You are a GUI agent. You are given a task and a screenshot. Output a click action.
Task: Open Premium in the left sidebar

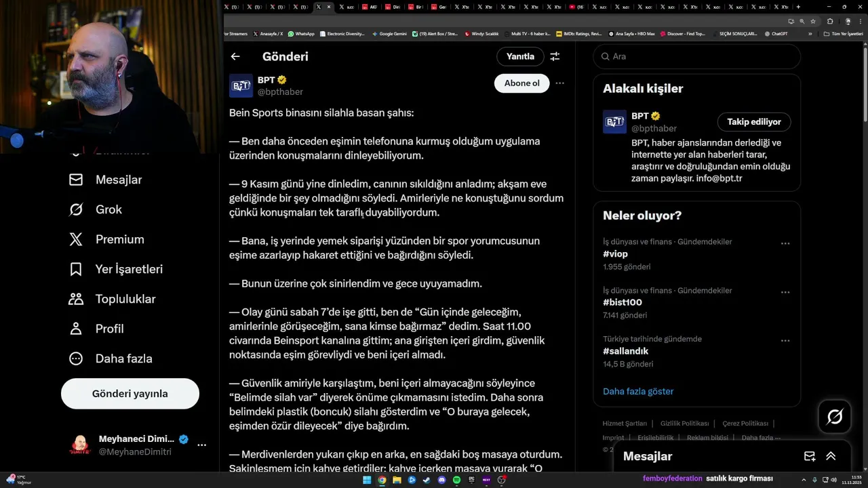[106, 239]
